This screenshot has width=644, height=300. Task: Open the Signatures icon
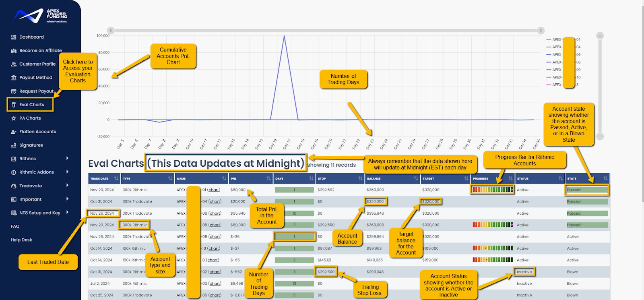click(14, 145)
